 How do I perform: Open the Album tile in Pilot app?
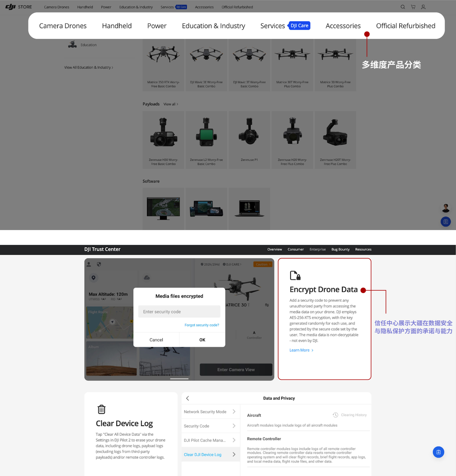coord(111,358)
